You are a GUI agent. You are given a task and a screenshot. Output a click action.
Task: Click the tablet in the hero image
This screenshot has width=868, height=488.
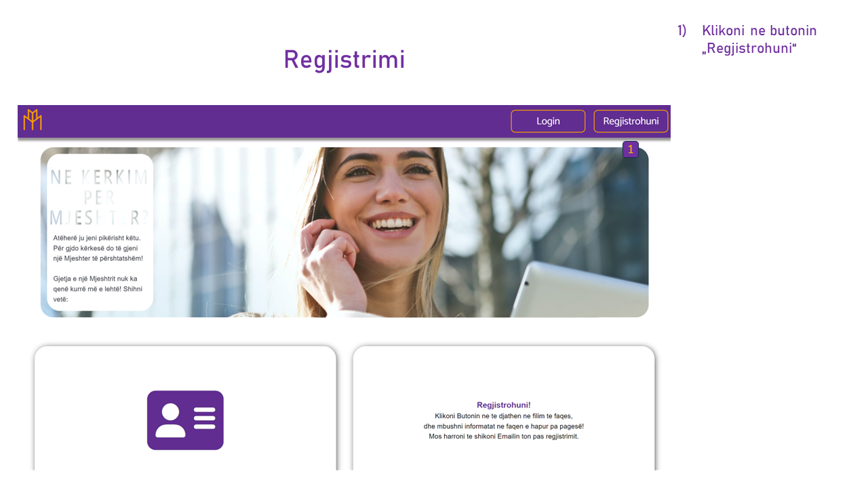pos(578,289)
